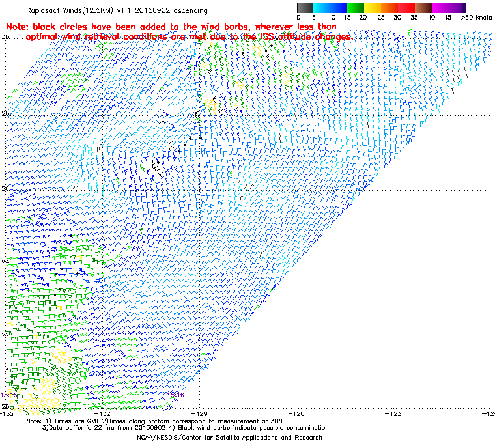
Task: Click the title 'Rapidscat Winds(12.5KM) v1.1'
Action: pyautogui.click(x=79, y=10)
